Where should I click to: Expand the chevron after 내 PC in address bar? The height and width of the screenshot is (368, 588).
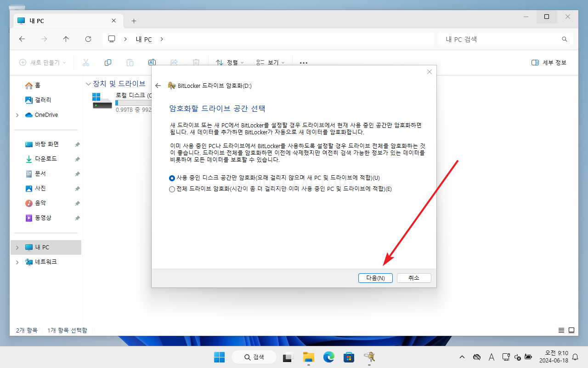(162, 39)
